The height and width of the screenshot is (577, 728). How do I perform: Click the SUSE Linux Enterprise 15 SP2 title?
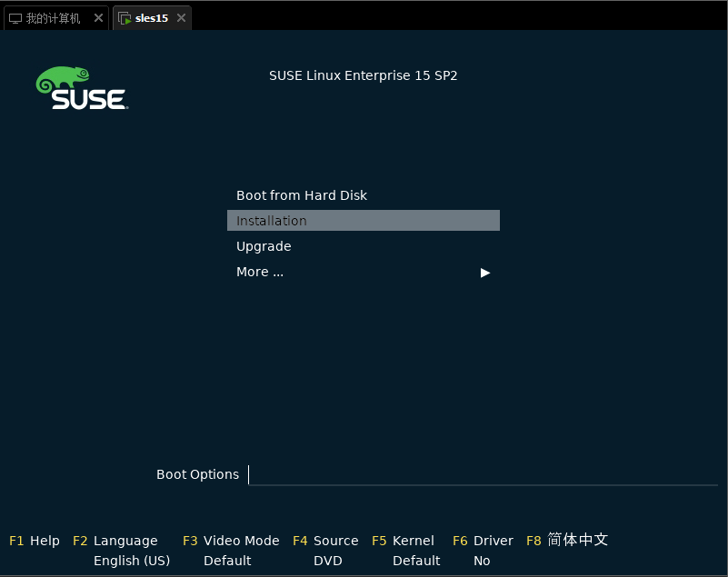(x=363, y=75)
